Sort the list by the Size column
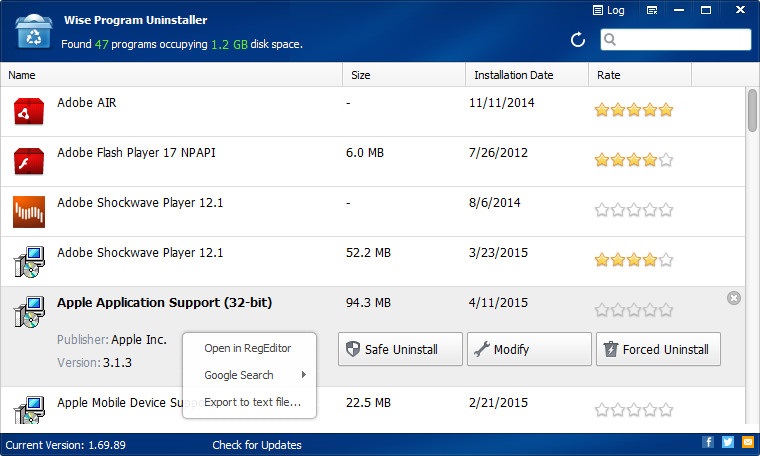Viewport: 760px width, 456px height. [x=404, y=75]
